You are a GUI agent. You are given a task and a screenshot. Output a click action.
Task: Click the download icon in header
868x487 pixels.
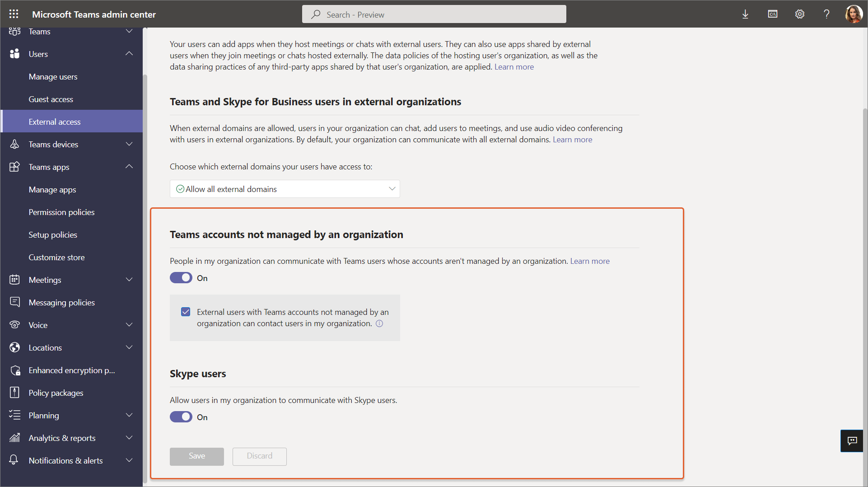tap(745, 14)
